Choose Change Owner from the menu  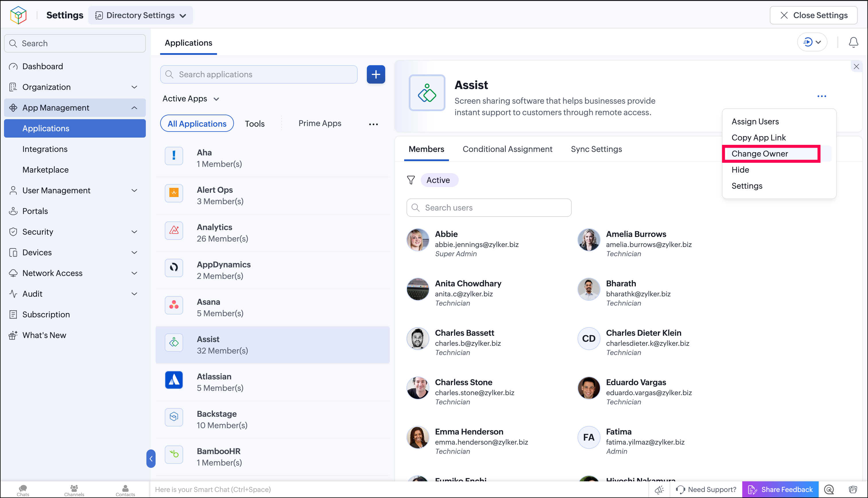coord(759,154)
